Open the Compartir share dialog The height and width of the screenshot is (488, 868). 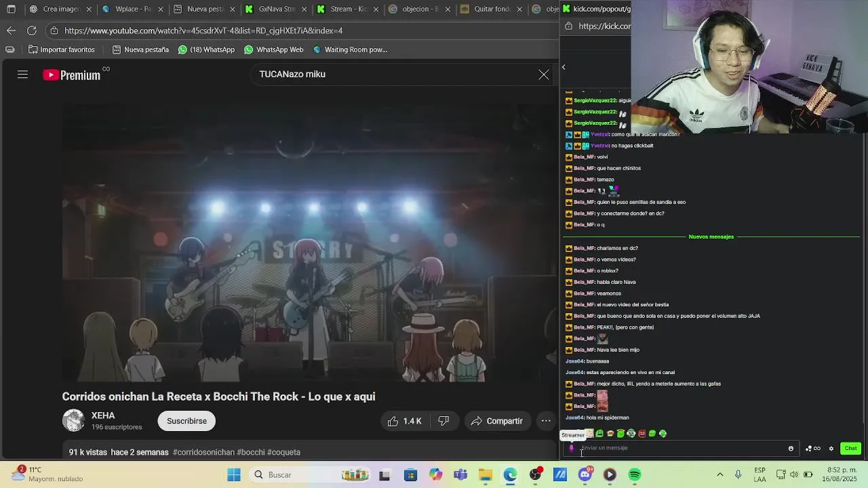(496, 421)
